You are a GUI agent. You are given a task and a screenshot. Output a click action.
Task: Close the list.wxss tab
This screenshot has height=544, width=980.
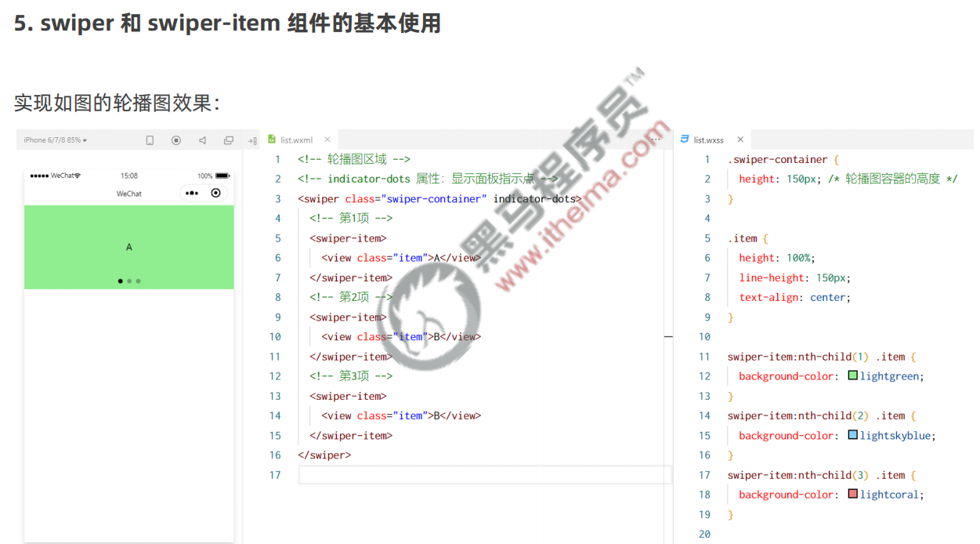pyautogui.click(x=740, y=140)
